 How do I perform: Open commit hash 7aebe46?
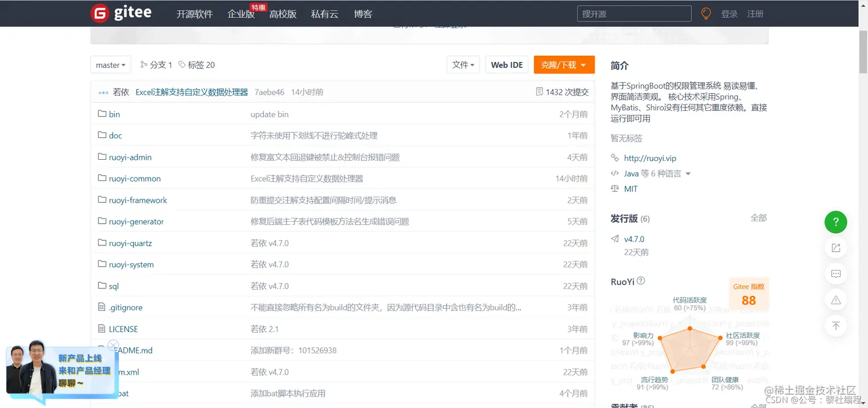point(269,92)
